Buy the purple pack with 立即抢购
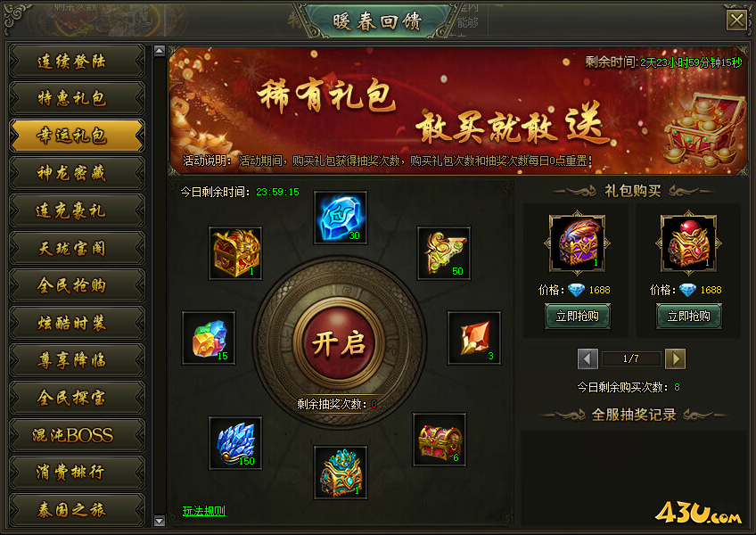The image size is (756, 535). (x=577, y=316)
